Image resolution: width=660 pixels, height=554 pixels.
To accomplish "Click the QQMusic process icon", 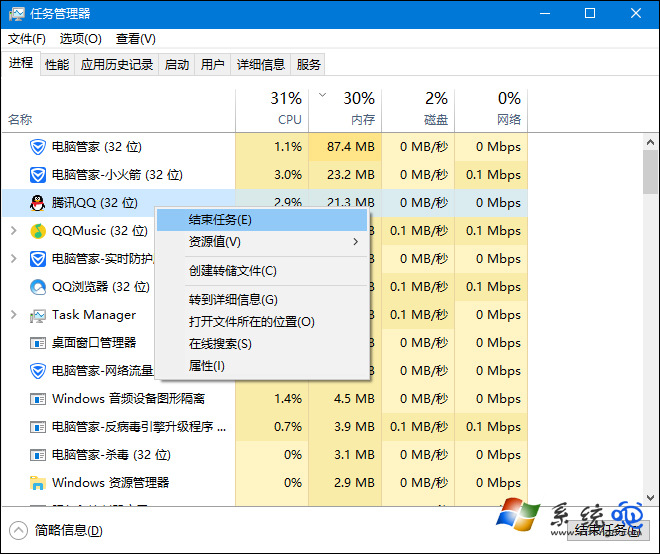I will pyautogui.click(x=38, y=231).
